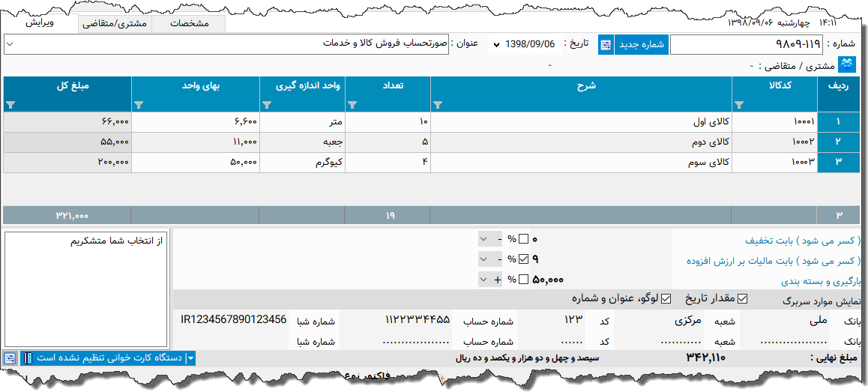Image resolution: width=868 pixels, height=392 pixels.
Task: Switch to the مشخصات tab
Action: click(x=190, y=24)
